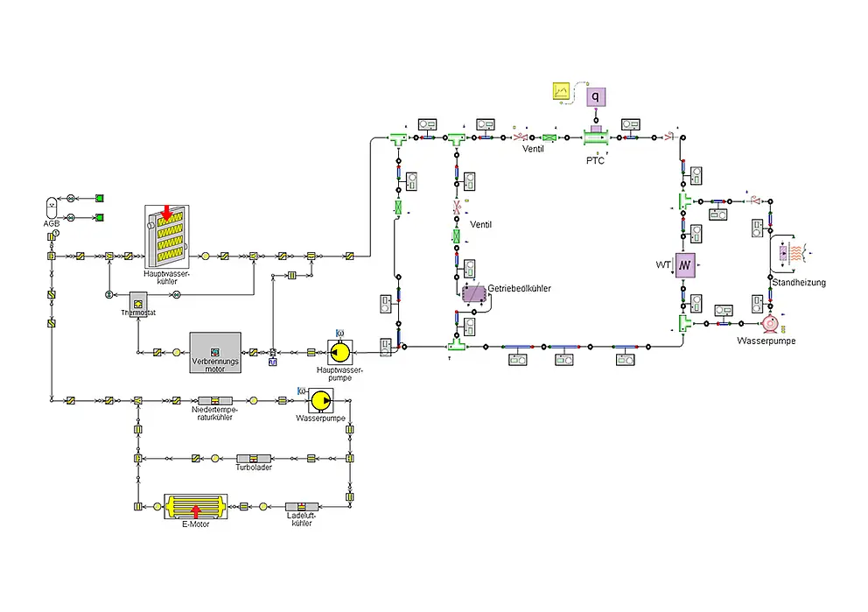Click the Turbolader component
Viewport: 868px width, 612px height.
point(254,458)
